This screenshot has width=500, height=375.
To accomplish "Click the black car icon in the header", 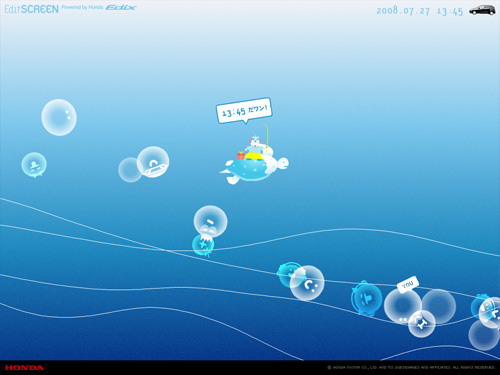I will pyautogui.click(x=482, y=10).
